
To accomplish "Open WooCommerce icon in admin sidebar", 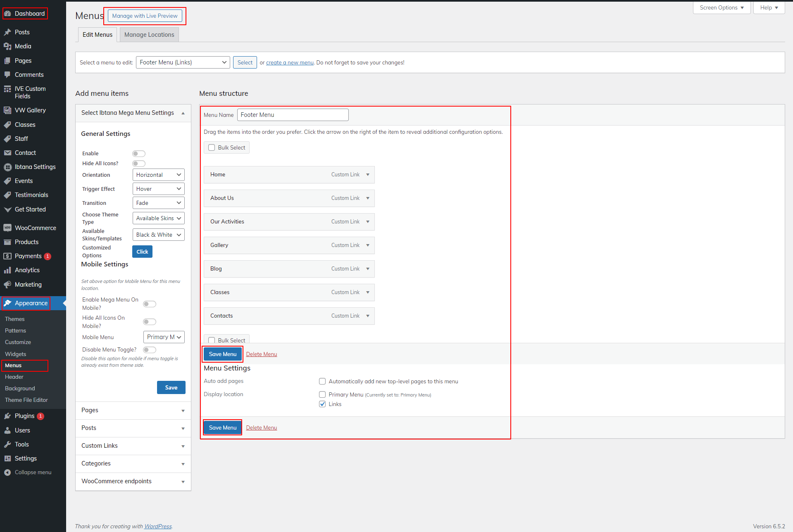I will 7,228.
